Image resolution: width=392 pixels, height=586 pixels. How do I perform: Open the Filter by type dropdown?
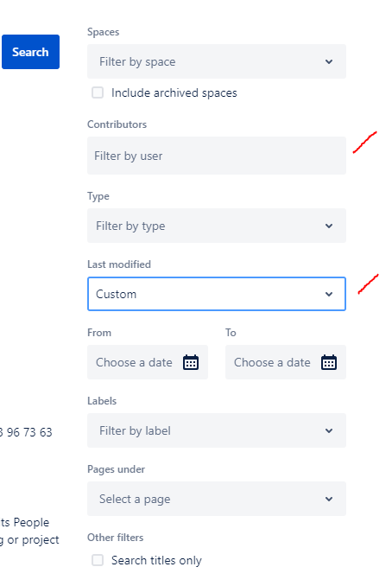coord(217,226)
